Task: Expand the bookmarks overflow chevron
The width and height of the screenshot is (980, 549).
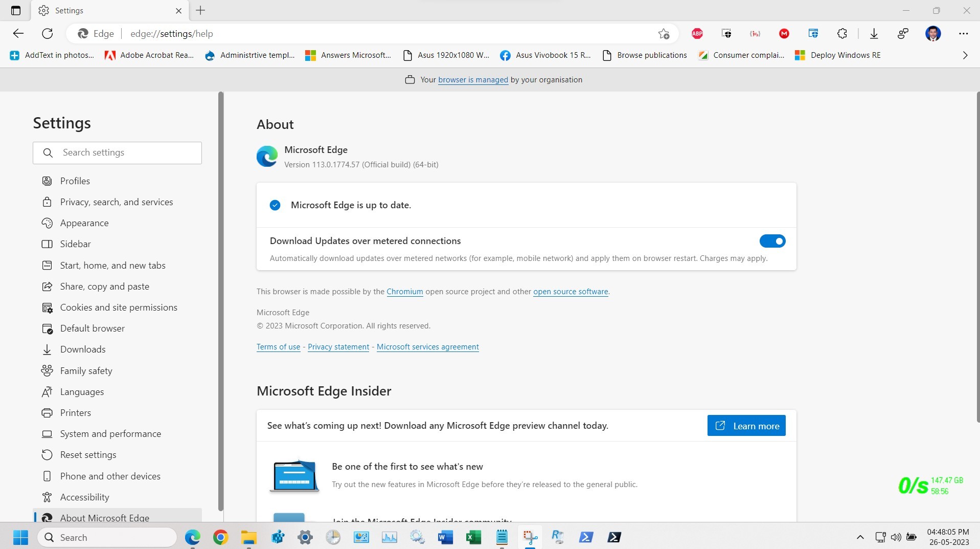Action: coord(965,55)
